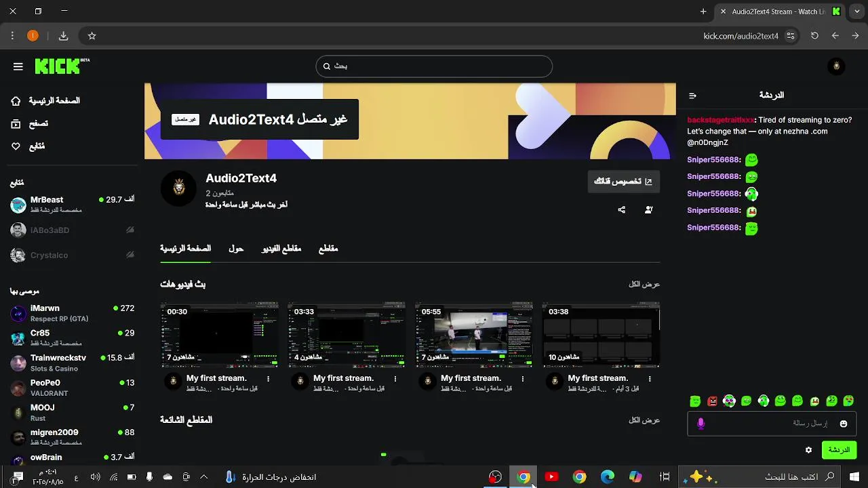Open Copilot from the taskbar
This screenshot has height=488, width=868.
coord(635,477)
